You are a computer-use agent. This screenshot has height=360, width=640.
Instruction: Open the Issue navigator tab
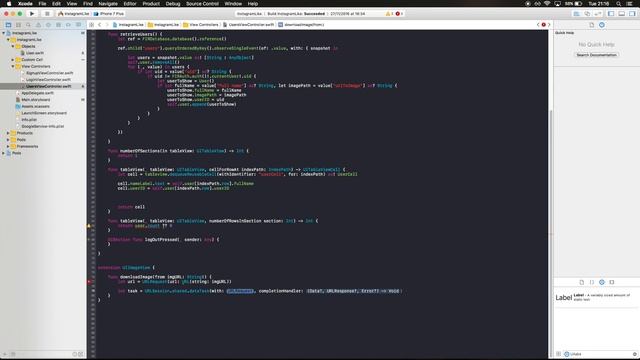[x=38, y=25]
